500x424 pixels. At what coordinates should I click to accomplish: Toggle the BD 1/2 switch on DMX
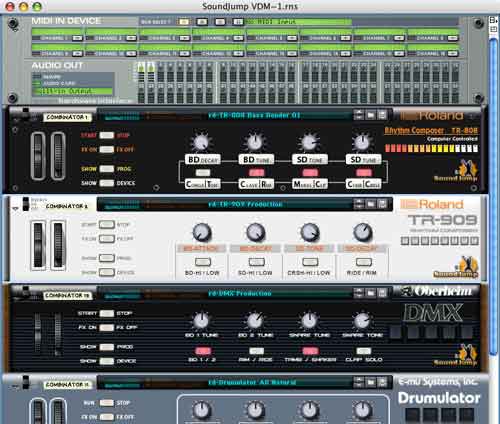click(203, 351)
